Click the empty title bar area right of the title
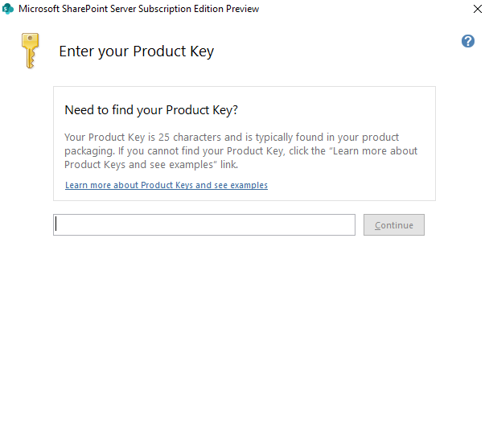489x448 pixels. pos(362,9)
